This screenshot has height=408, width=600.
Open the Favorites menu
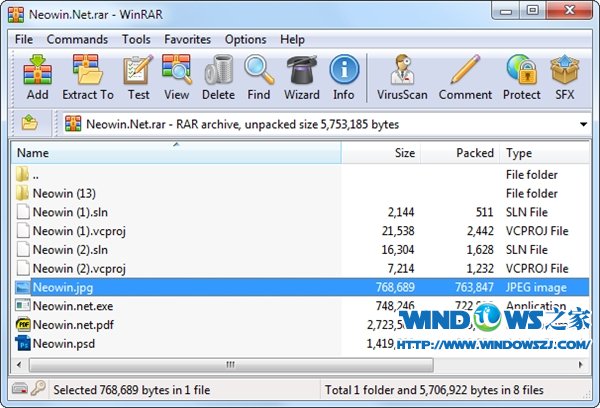tap(188, 39)
